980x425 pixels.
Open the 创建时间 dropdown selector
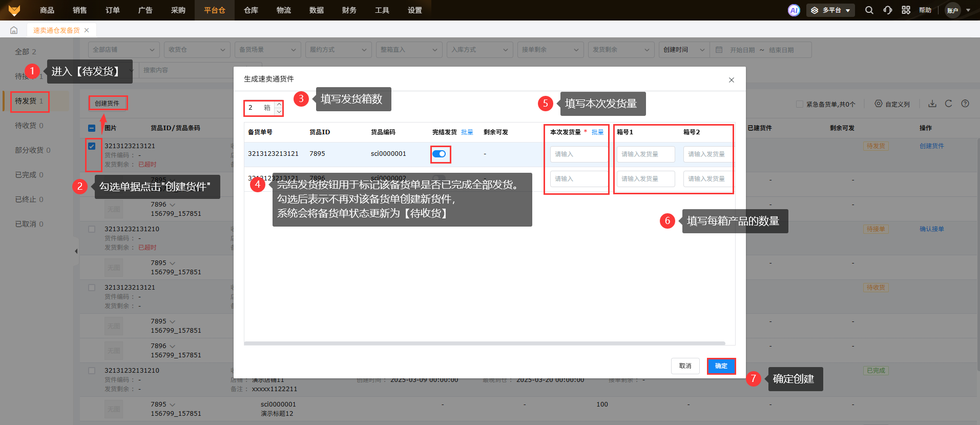(683, 50)
